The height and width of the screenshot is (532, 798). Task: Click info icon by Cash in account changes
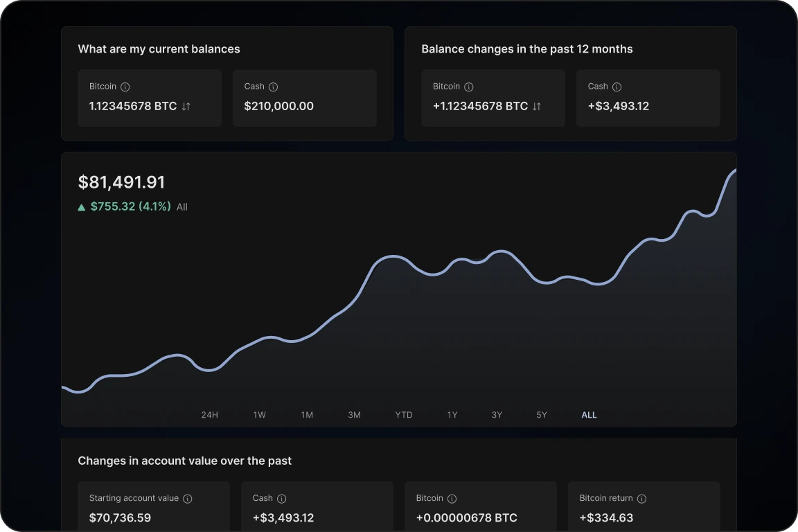click(x=282, y=499)
